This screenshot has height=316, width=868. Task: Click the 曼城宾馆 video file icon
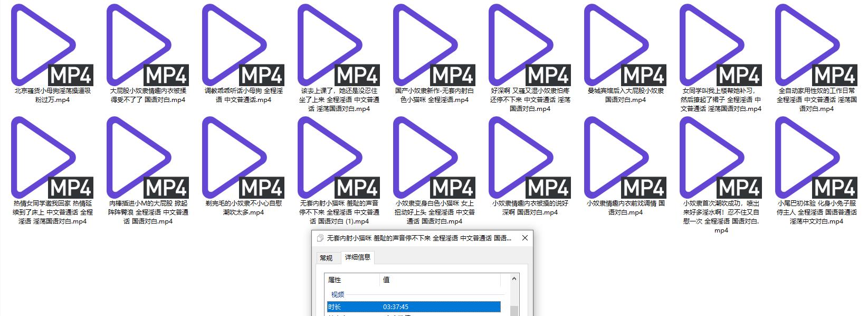tap(625, 44)
